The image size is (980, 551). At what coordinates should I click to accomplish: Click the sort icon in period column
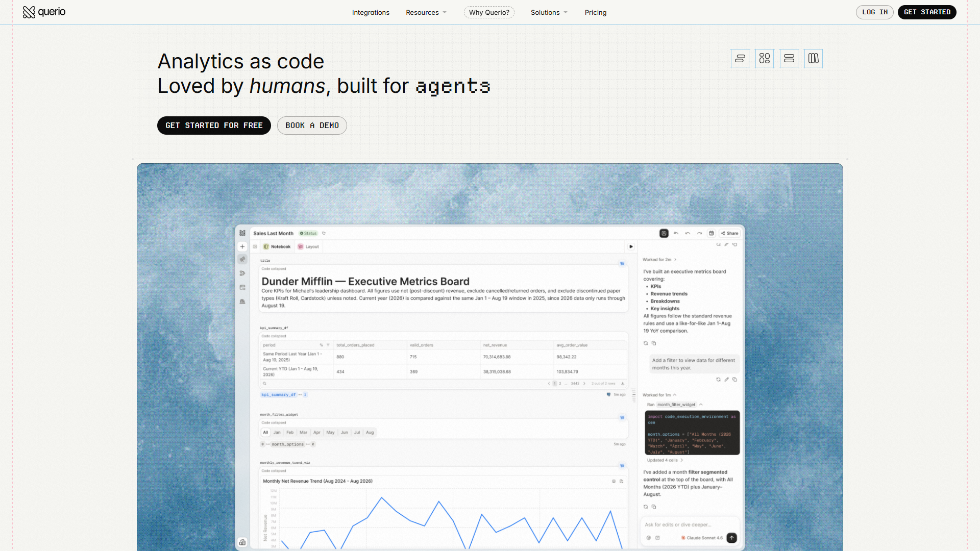pyautogui.click(x=321, y=345)
